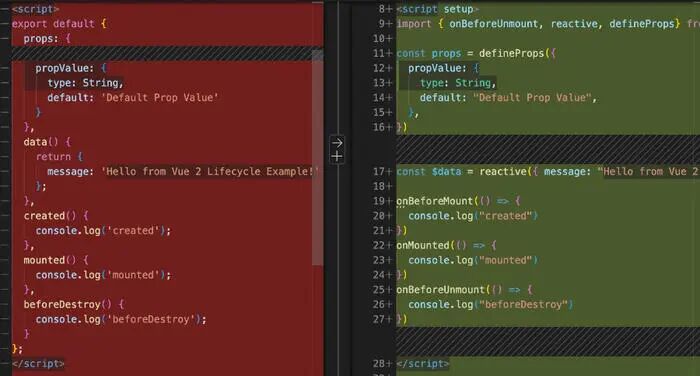Viewport: 700px width, 376px height.
Task: Click 'props: {' line in the left pane
Action: (47, 38)
